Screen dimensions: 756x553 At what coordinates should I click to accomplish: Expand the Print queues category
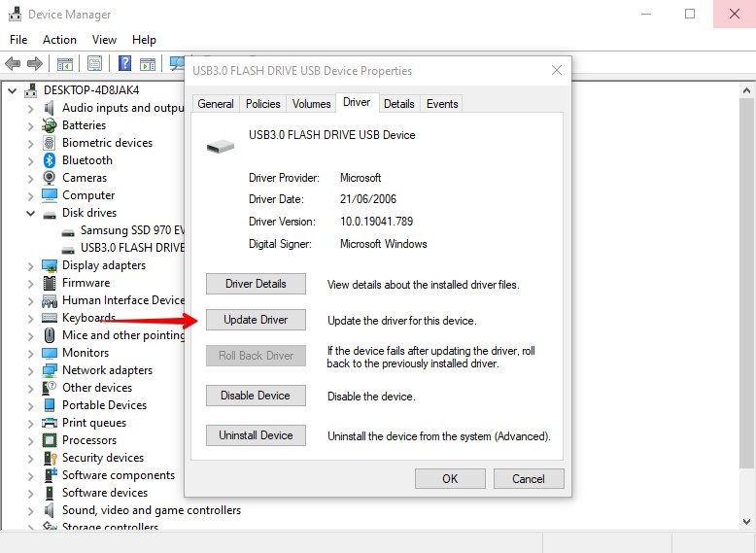coord(30,424)
